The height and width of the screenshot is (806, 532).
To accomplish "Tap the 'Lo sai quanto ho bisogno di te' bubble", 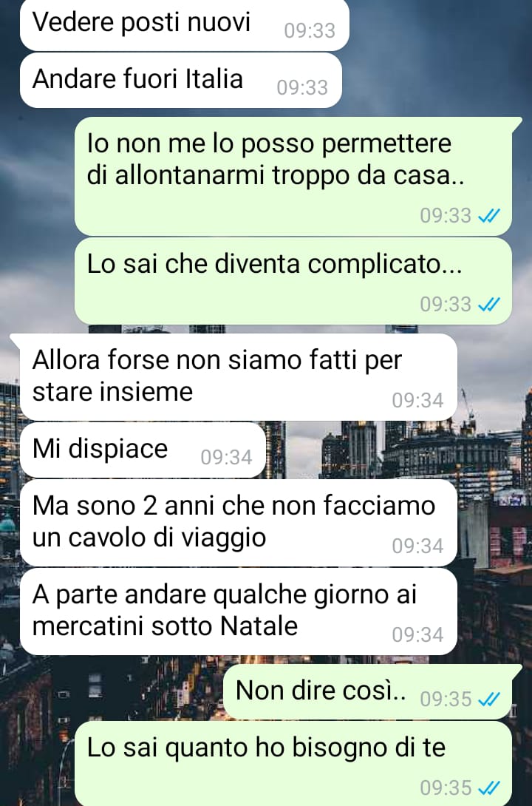I will pyautogui.click(x=293, y=764).
